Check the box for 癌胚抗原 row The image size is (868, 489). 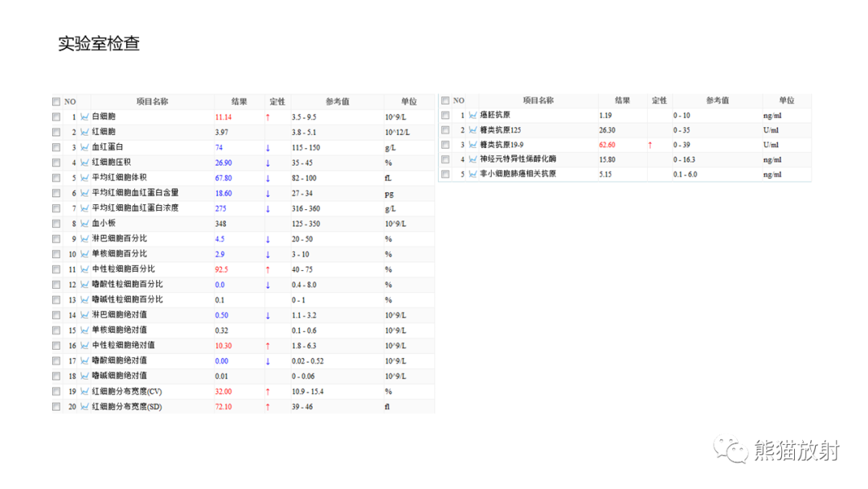coord(445,115)
